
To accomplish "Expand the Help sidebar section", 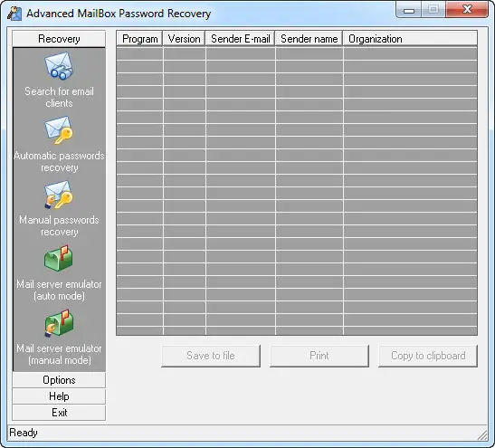I will [x=59, y=396].
